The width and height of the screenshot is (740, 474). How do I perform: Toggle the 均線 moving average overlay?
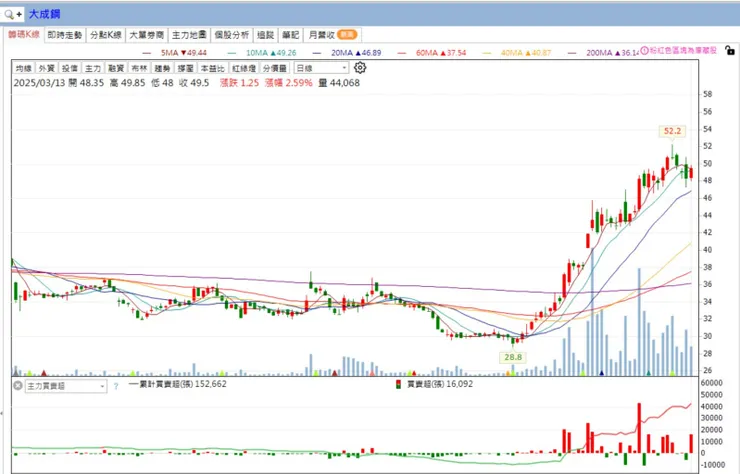click(24, 68)
